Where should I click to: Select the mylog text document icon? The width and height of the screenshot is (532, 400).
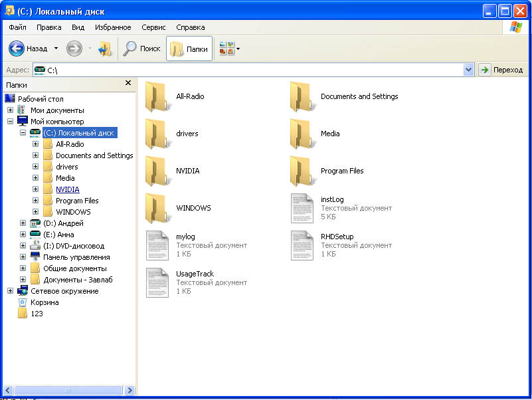click(x=157, y=245)
